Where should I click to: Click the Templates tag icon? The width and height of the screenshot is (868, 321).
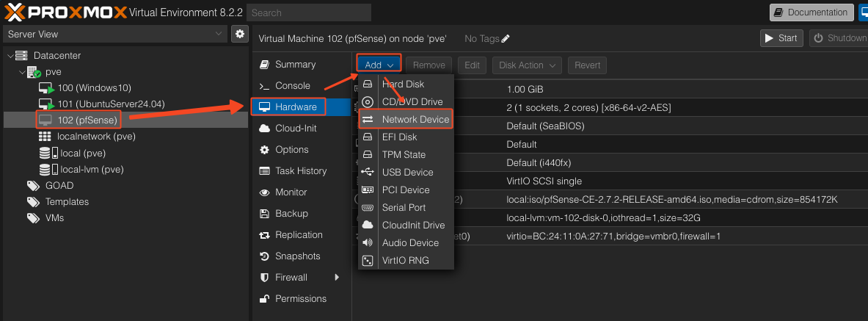click(34, 202)
